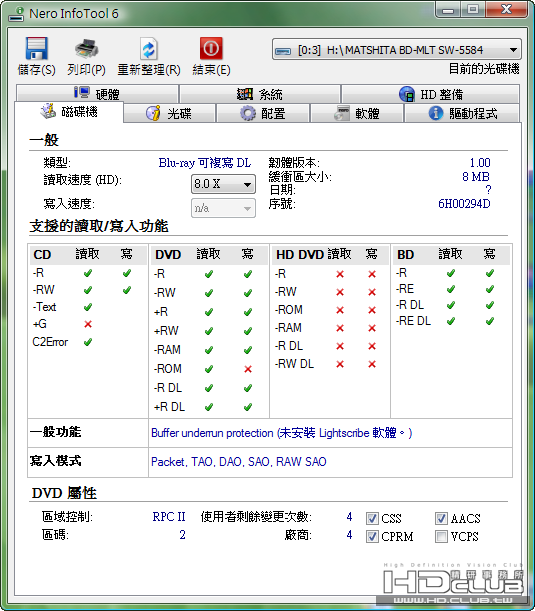Click the BD -R DL read checkmark
Screen dimensions: 535x611
(x=451, y=305)
